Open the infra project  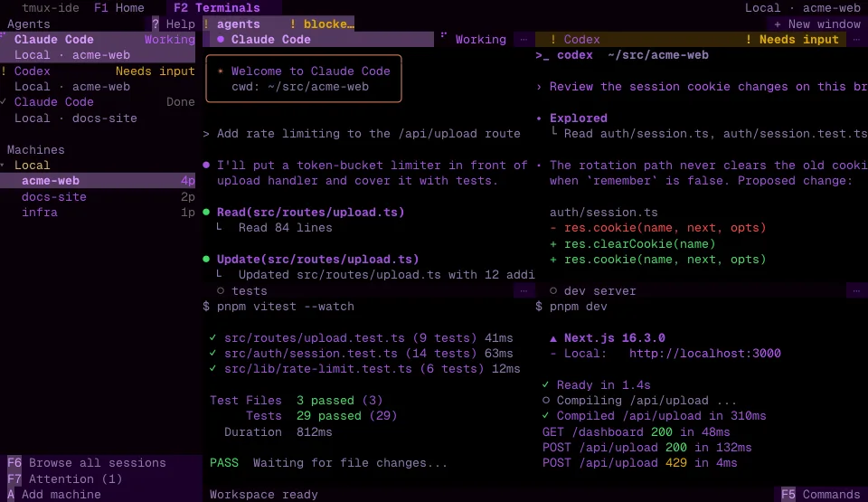(98, 213)
